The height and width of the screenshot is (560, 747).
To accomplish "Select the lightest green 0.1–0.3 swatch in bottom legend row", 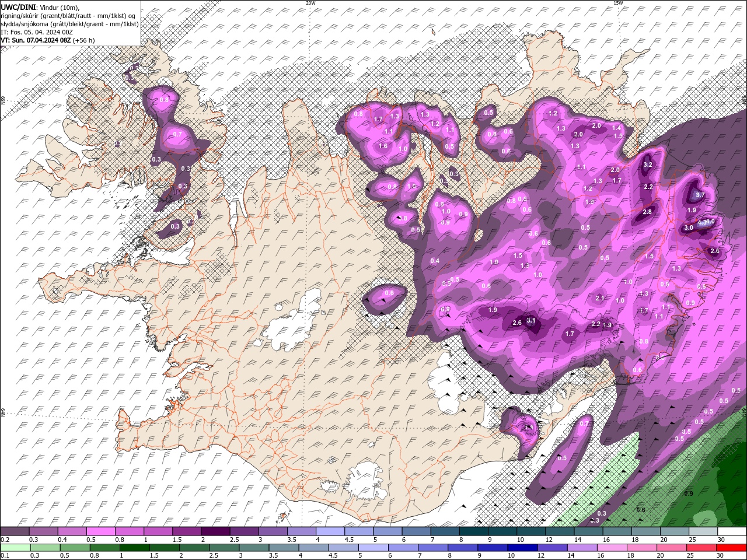I will (15, 547).
